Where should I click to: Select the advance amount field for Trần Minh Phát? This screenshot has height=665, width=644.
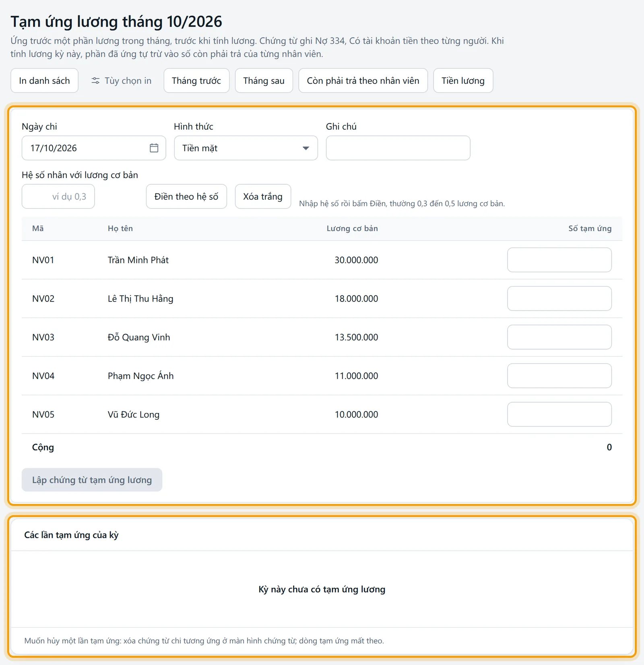559,260
